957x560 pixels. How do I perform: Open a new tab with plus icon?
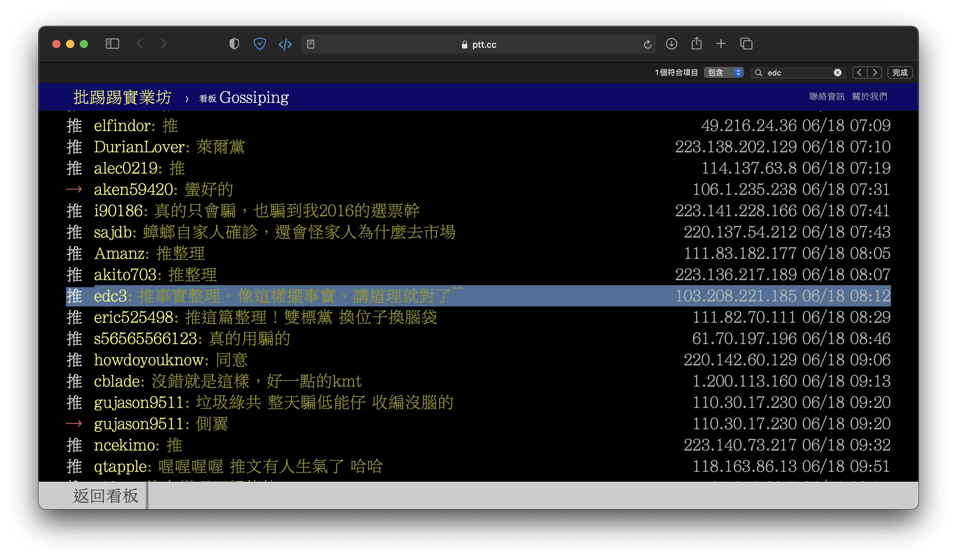click(721, 44)
